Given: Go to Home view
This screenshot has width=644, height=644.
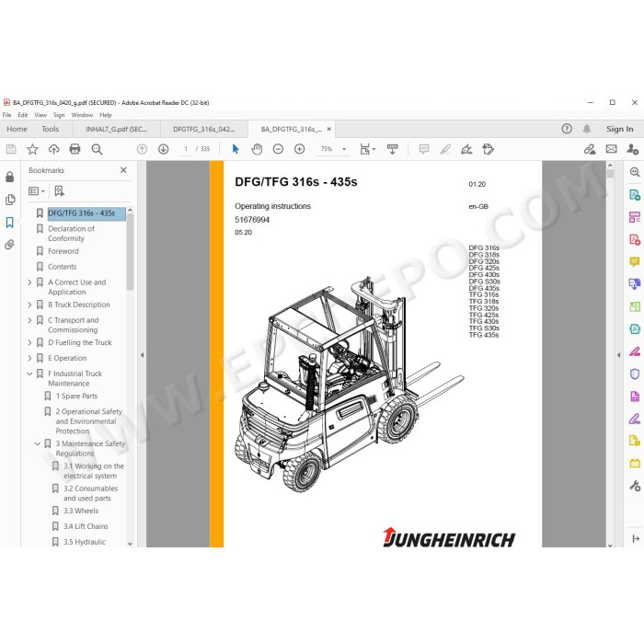Looking at the screenshot, I should click(x=17, y=129).
